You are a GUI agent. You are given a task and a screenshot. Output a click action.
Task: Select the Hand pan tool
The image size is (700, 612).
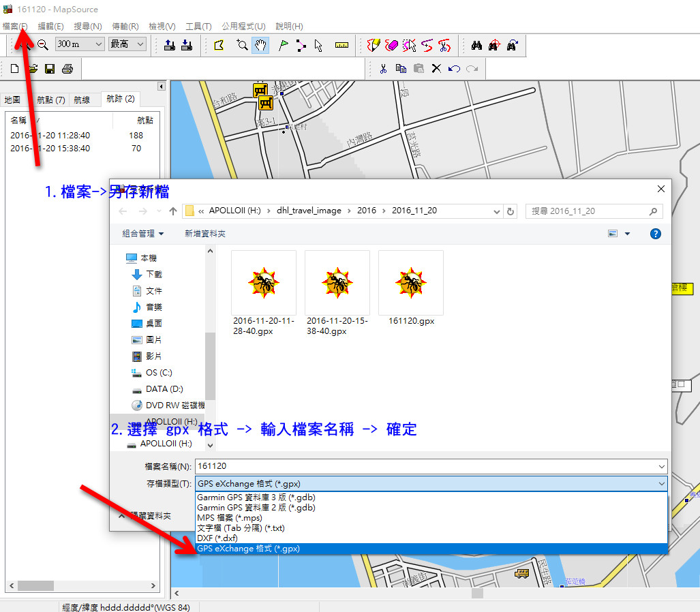[260, 45]
